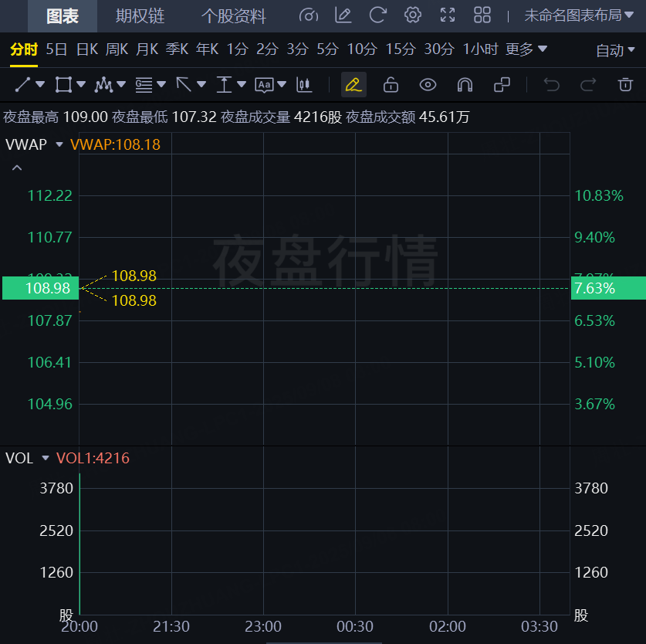Click the rectangle shape drawing tool
Screen dimensions: 646x644
click(63, 84)
